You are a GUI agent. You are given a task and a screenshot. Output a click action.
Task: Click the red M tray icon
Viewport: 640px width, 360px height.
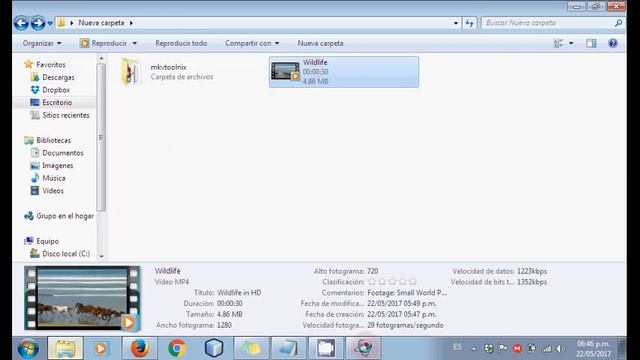(517, 348)
